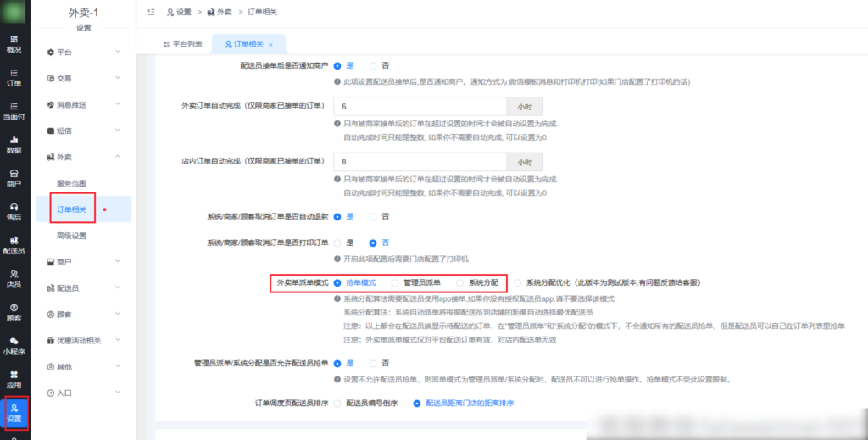
Task: Open the 概况 overview icon in the dark sidebar
Action: (x=14, y=39)
